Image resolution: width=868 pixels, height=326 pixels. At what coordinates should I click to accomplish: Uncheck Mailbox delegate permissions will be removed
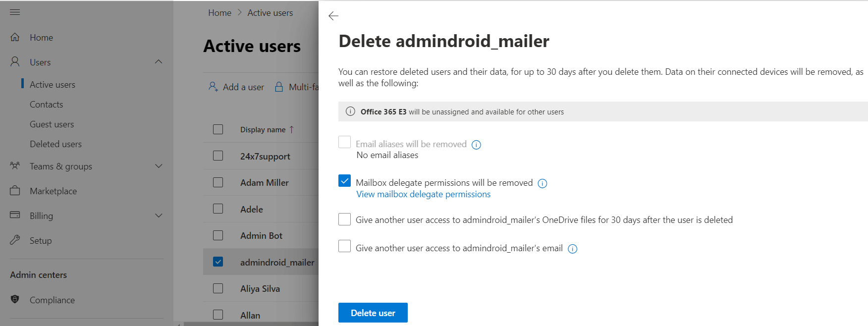coord(344,181)
